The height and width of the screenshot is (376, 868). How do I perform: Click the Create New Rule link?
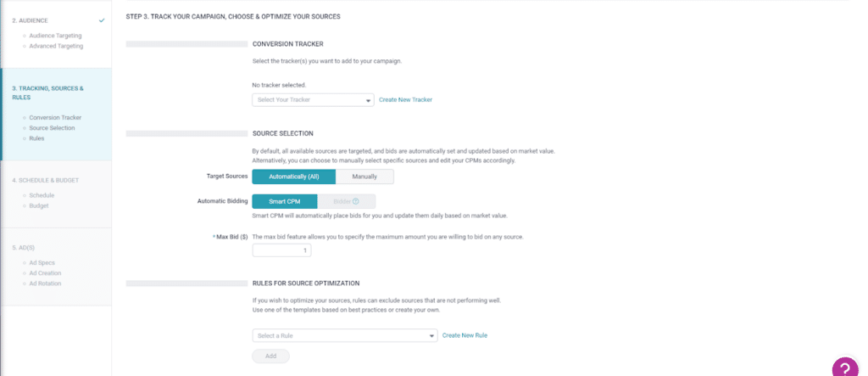[x=465, y=335]
